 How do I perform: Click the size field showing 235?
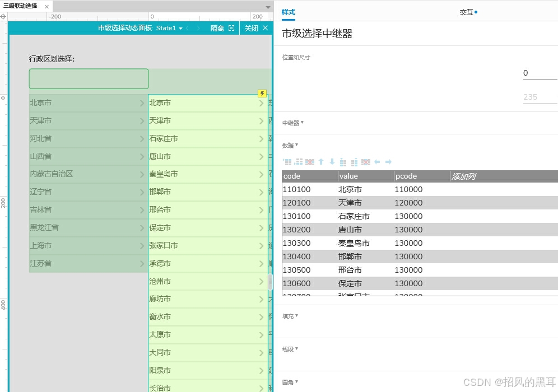pos(540,97)
